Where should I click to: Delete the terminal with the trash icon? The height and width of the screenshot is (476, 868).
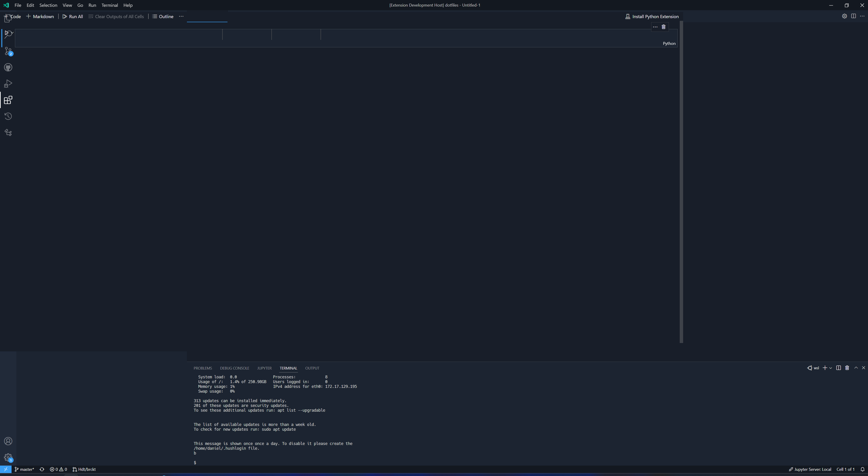tap(847, 368)
